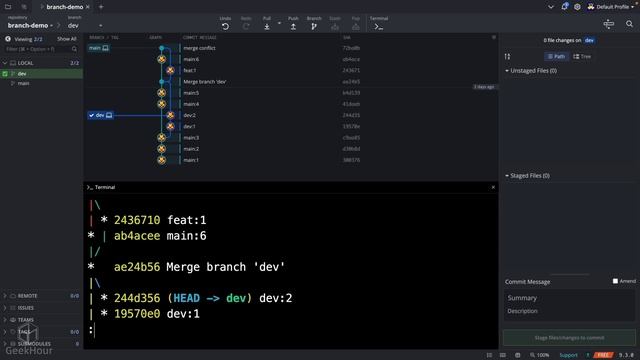640x360 pixels.
Task: Click the commit Summary field
Action: 569,298
